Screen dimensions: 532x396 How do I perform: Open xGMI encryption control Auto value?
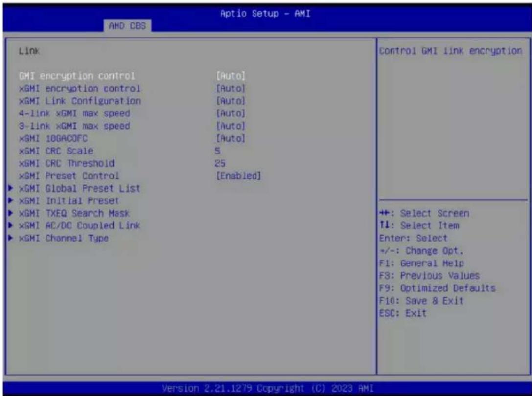(231, 88)
